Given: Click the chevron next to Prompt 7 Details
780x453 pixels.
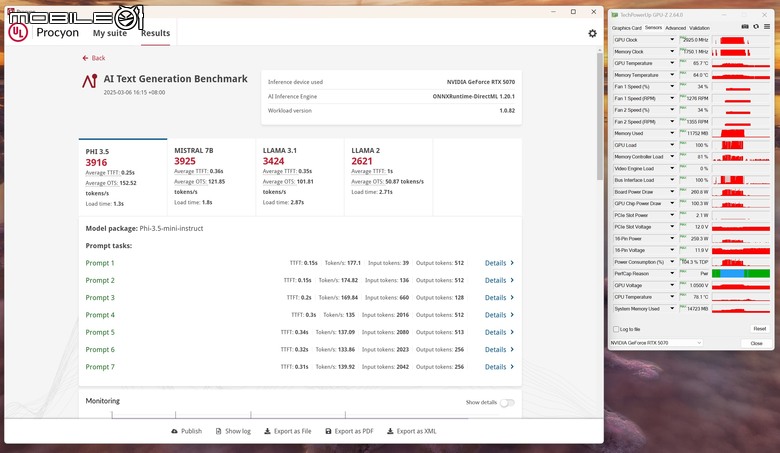Looking at the screenshot, I should [x=512, y=366].
